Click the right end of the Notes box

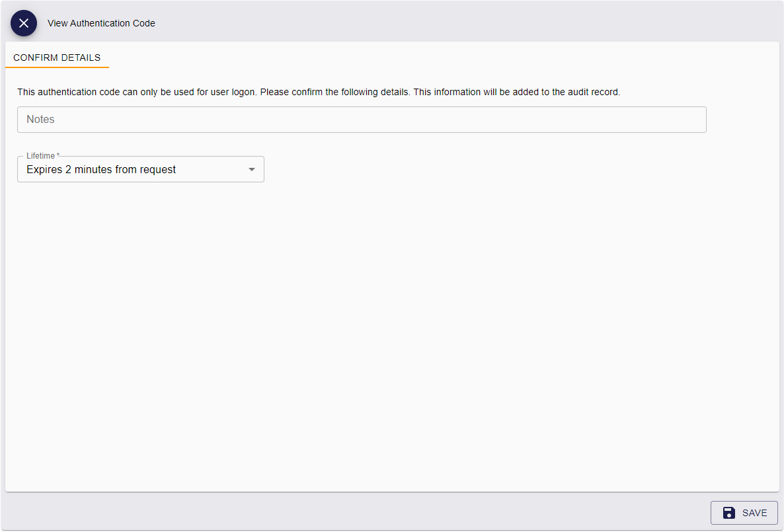pos(687,120)
